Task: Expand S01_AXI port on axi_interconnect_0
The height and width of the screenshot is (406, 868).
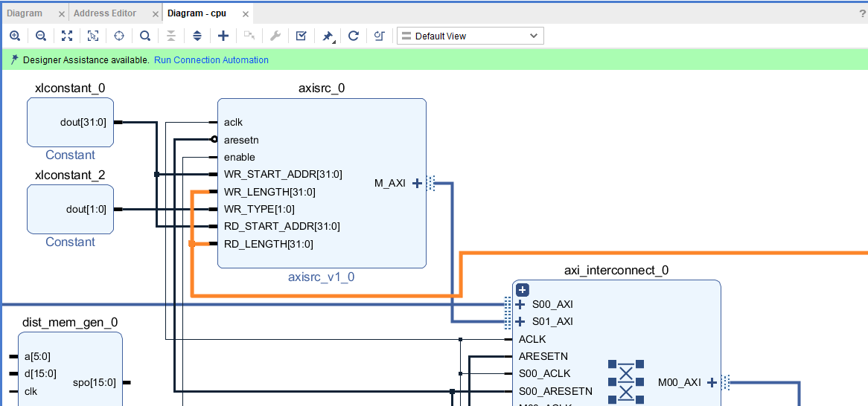Action: (520, 322)
